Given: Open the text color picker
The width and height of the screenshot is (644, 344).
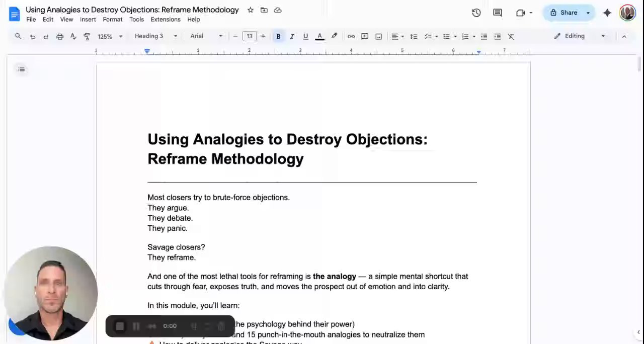Looking at the screenshot, I should pos(319,36).
